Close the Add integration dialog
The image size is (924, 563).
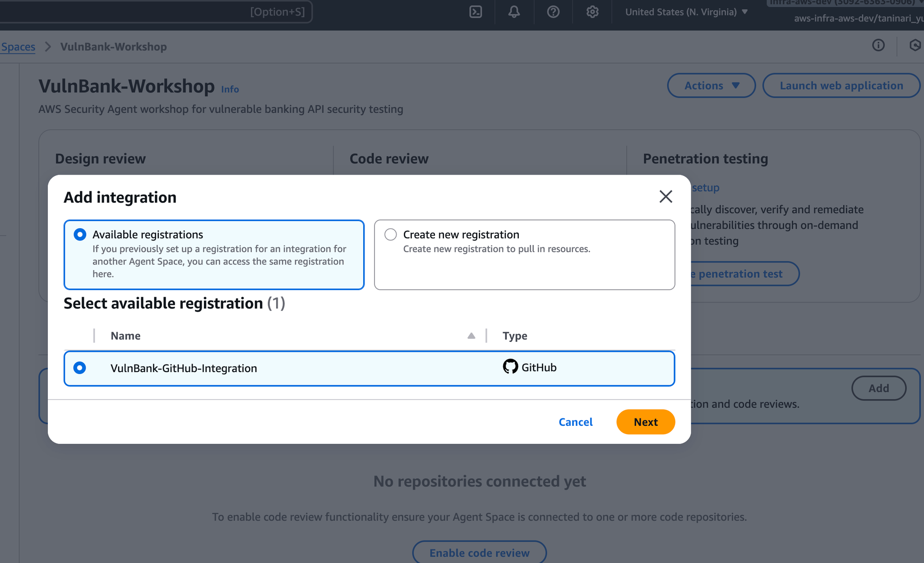tap(665, 197)
